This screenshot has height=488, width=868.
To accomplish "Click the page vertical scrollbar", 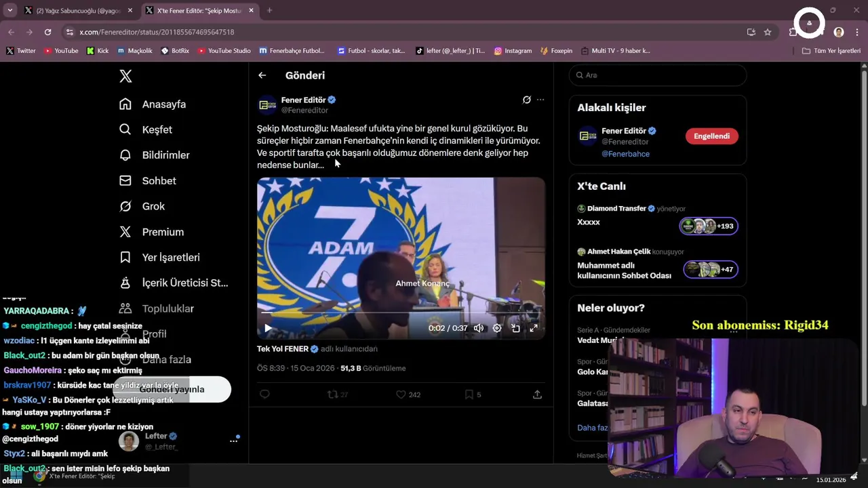I will tap(864, 237).
